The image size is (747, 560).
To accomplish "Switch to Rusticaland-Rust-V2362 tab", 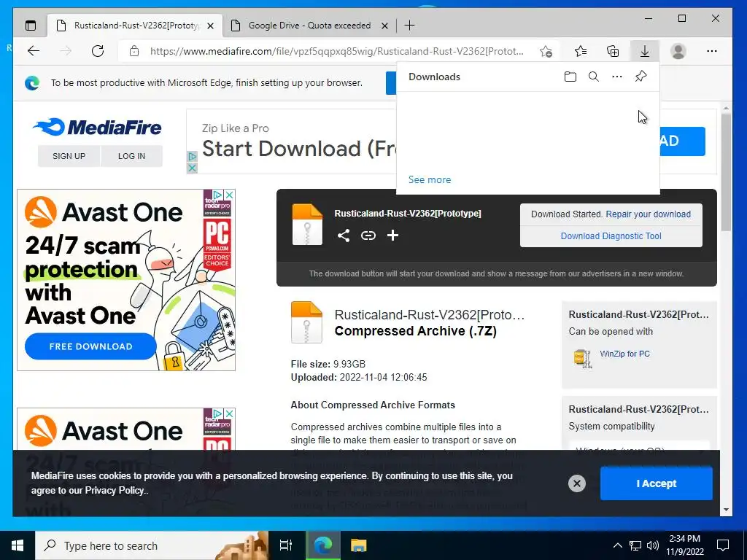I will coord(135,26).
